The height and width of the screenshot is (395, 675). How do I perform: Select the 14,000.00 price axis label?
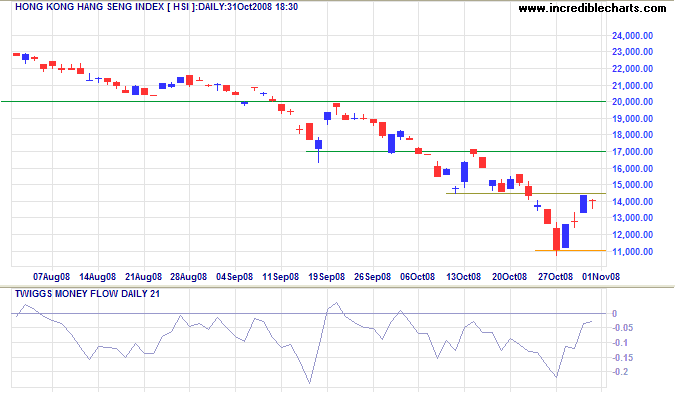click(632, 201)
